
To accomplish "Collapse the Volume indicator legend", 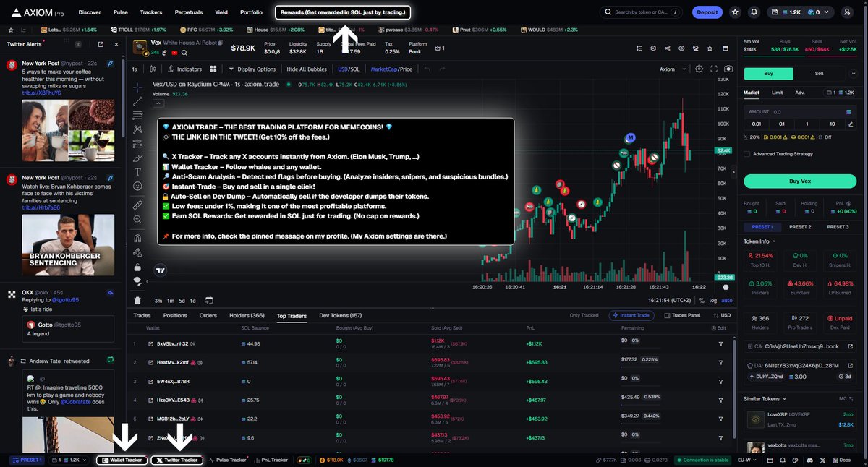I will 160,103.
